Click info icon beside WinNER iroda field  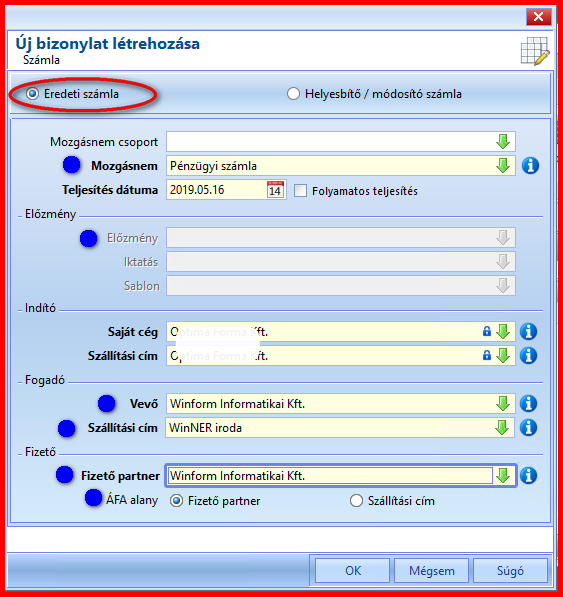[528, 428]
